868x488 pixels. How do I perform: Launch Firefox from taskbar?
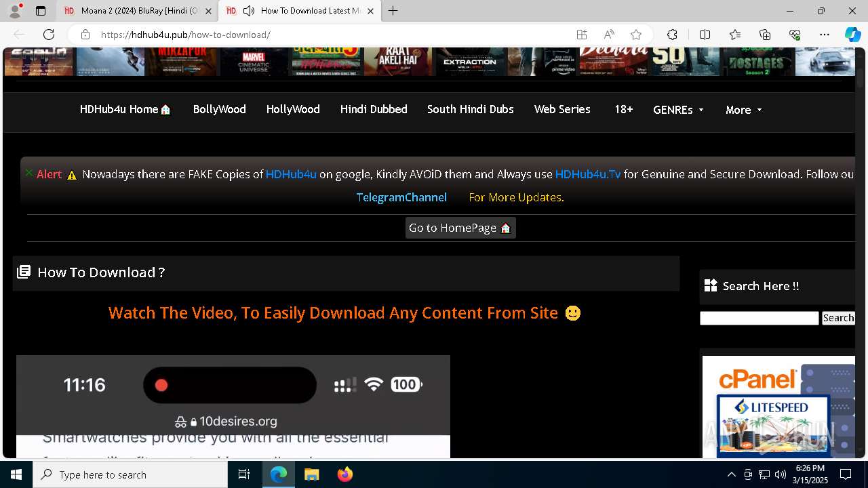[344, 474]
